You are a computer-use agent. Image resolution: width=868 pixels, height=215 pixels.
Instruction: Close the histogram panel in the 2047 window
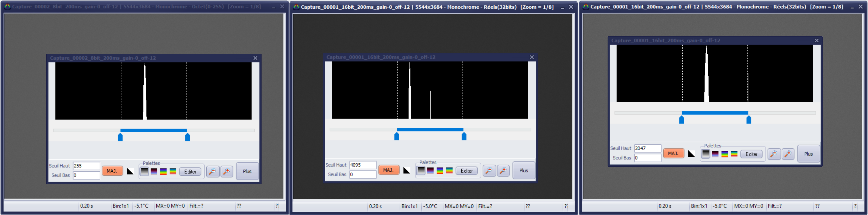tap(817, 40)
